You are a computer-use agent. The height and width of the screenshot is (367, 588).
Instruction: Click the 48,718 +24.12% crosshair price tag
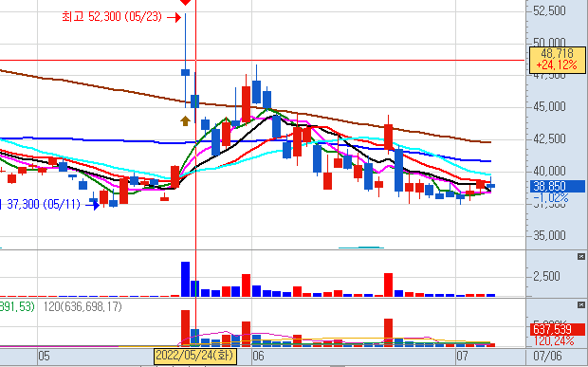click(x=557, y=60)
